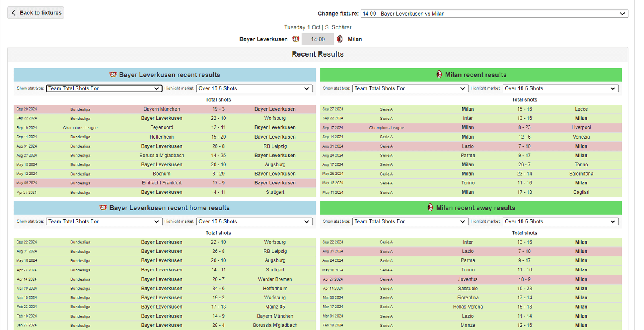Select the '34 - 6' score against Hoffenheim
This screenshot has width=644, height=330.
click(x=219, y=288)
